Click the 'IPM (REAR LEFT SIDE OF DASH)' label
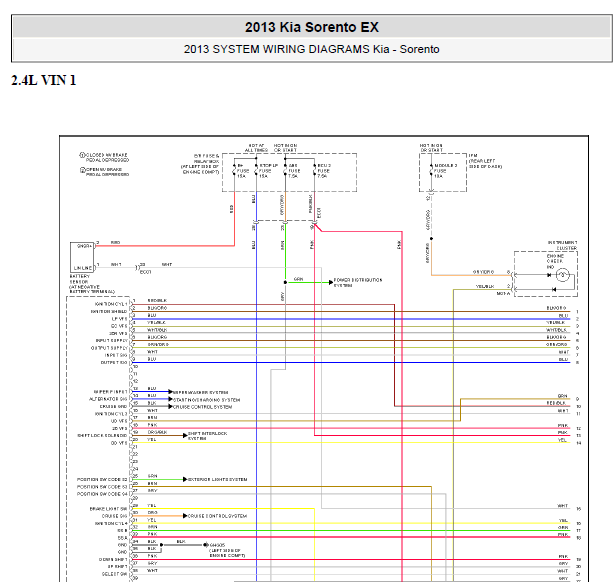The image size is (613, 582). click(x=485, y=161)
